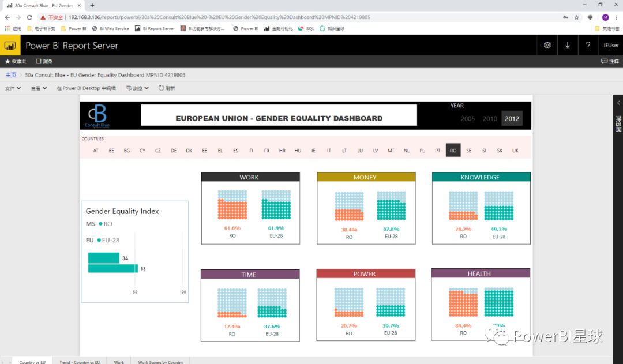Click the WORK card header
Image resolution: width=623 pixels, height=364 pixels.
[x=250, y=177]
